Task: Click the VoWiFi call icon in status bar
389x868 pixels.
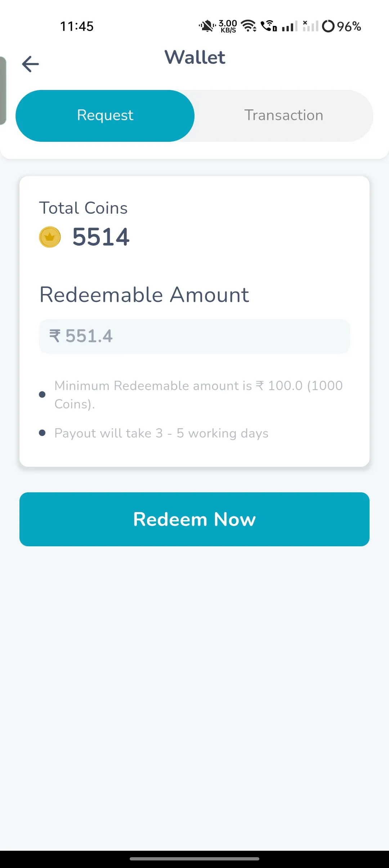Action: [268, 26]
